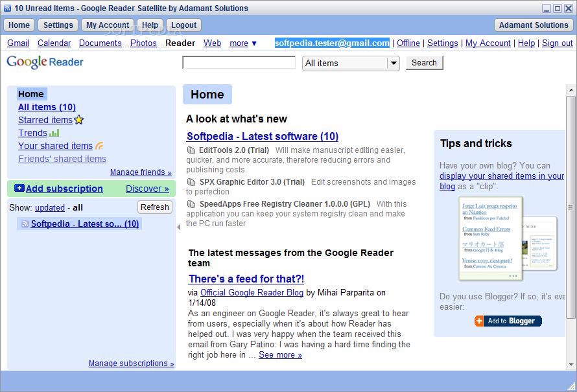Open My Account link in account bar

(488, 43)
